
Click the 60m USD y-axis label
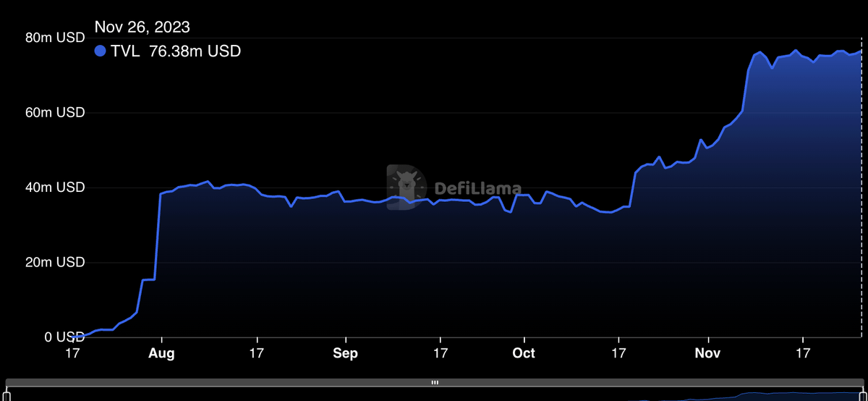point(56,113)
